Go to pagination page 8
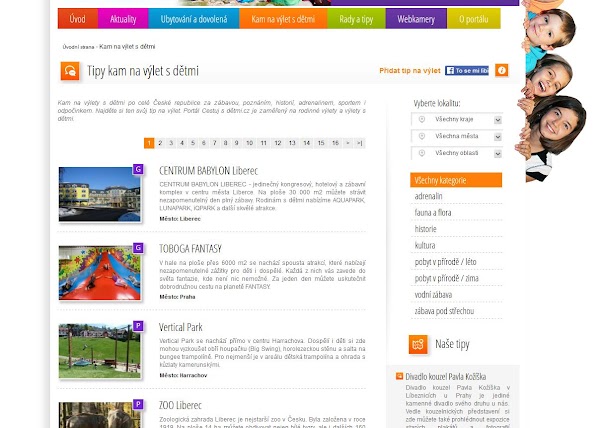600x428 pixels. coord(225,143)
